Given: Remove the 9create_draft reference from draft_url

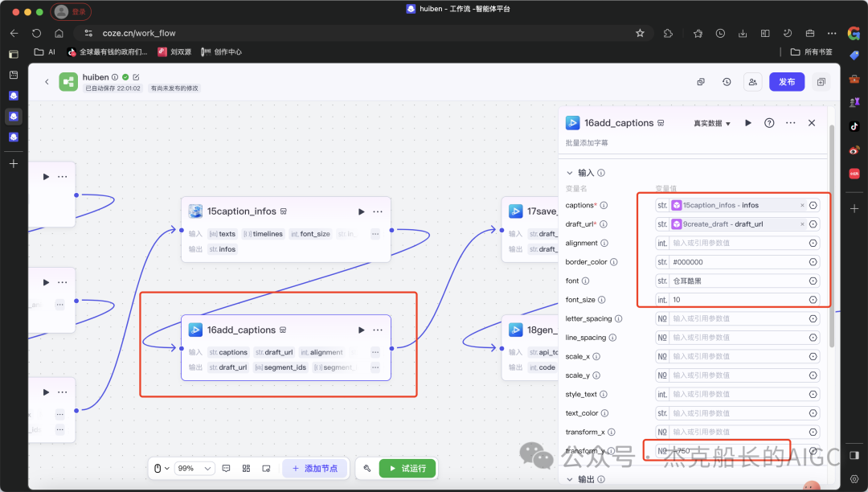Looking at the screenshot, I should 802,224.
